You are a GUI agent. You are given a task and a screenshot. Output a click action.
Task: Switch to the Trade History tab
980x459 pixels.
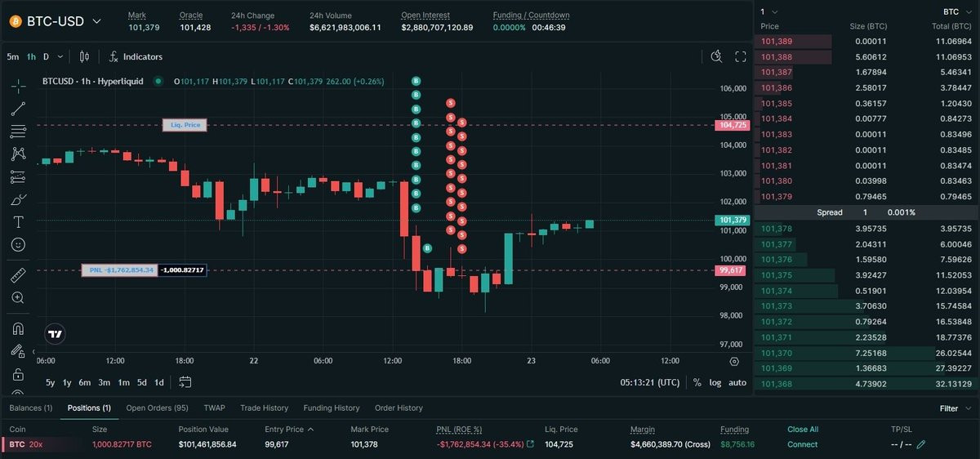point(264,408)
